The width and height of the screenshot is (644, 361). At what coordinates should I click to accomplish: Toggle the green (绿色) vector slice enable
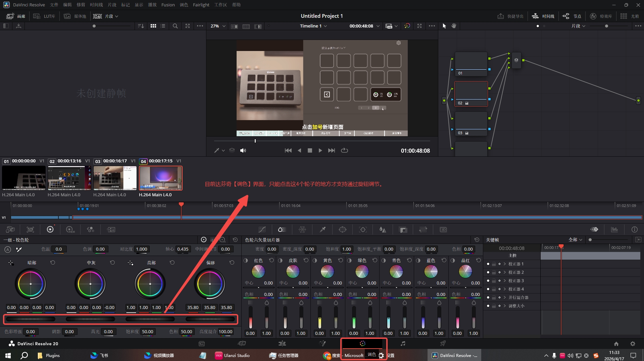[349, 260]
